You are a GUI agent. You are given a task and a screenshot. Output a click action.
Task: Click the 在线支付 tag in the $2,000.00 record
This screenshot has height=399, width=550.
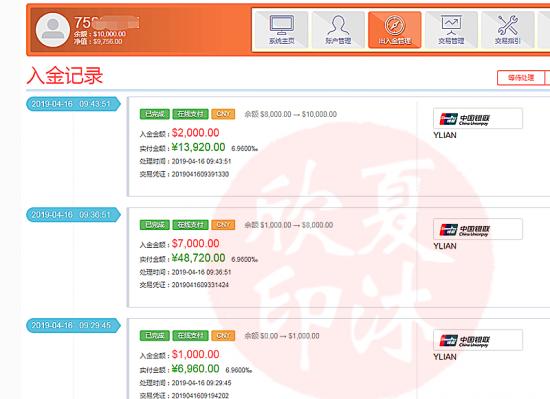coord(190,114)
